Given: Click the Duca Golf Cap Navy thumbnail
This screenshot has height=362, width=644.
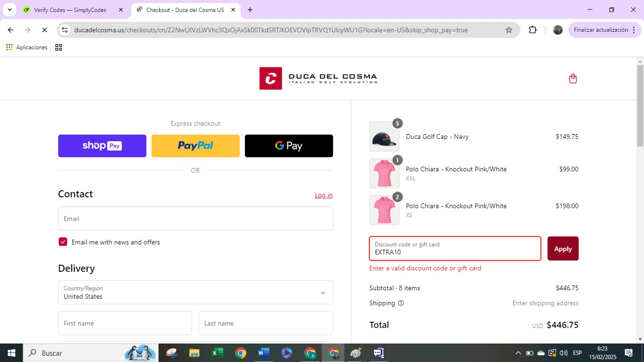Looking at the screenshot, I should 384,137.
